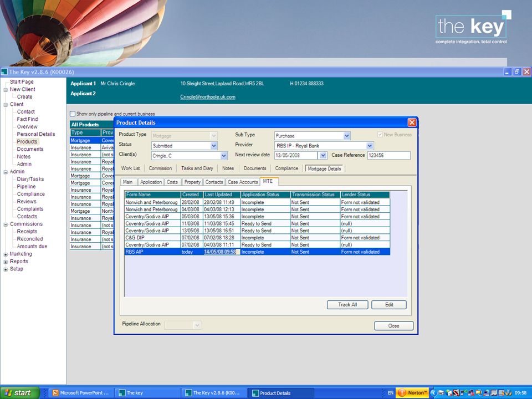
Task: Open Fact Find in sidebar
Action: coord(28,119)
